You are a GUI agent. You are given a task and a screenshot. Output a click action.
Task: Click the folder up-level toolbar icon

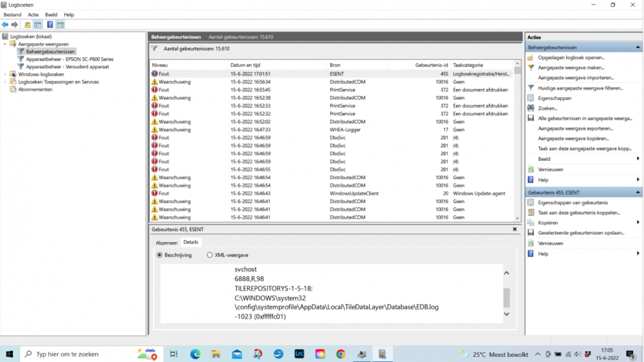27,24
